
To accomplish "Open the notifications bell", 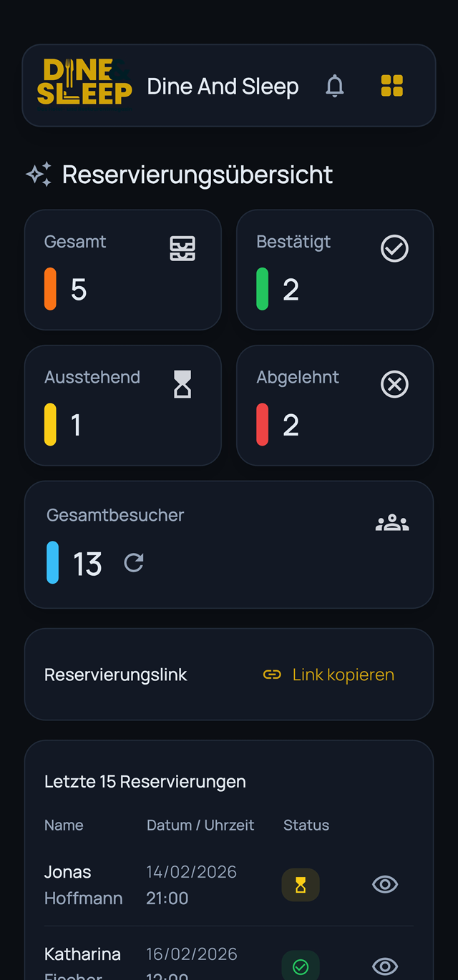I will click(334, 86).
